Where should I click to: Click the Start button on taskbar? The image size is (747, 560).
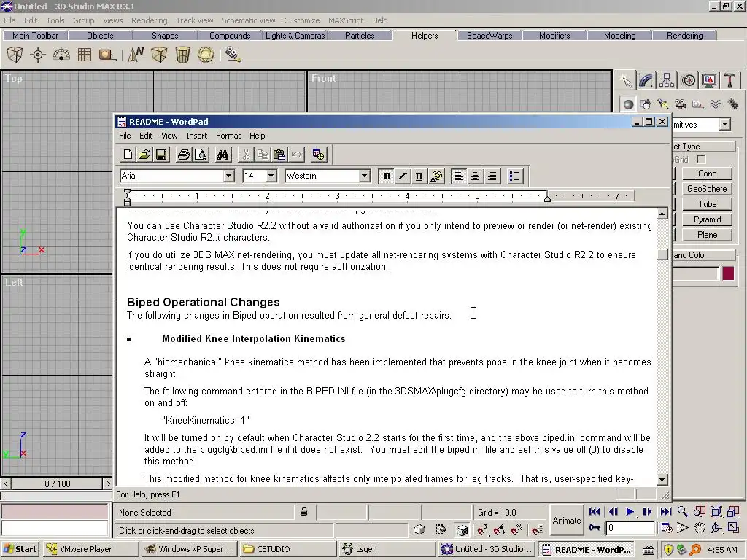pyautogui.click(x=20, y=549)
